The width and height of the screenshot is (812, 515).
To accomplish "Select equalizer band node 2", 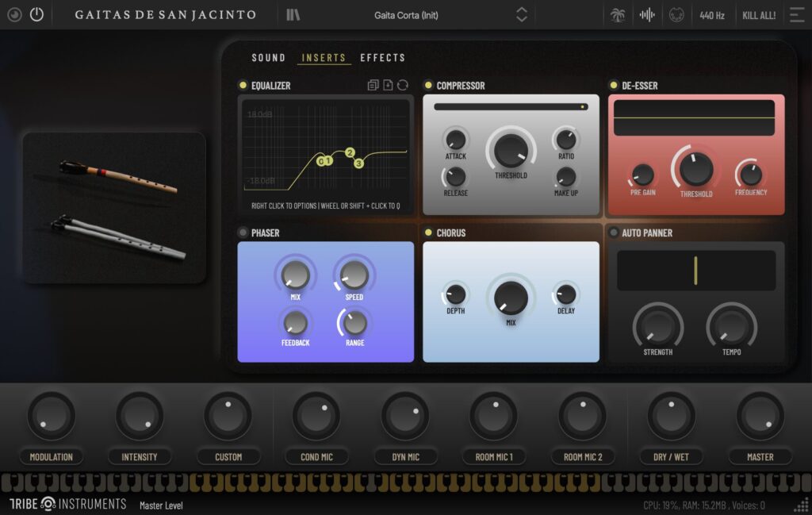I will [x=350, y=152].
